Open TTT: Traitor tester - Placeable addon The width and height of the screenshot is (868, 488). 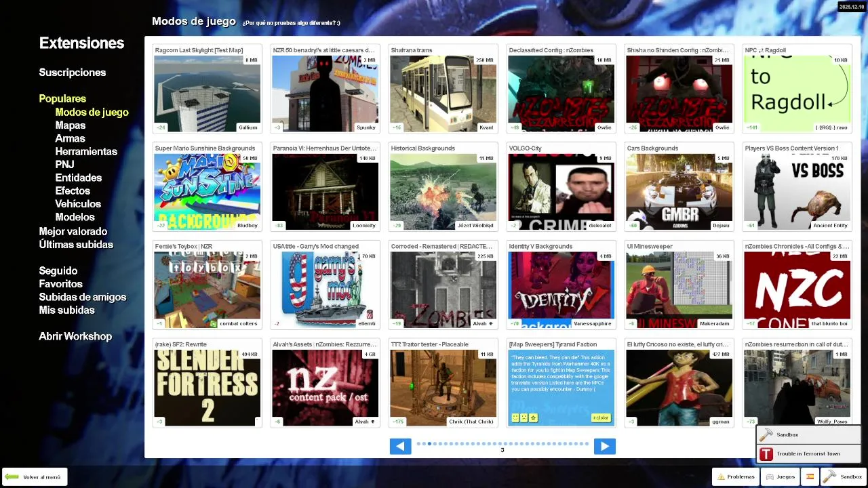point(443,384)
